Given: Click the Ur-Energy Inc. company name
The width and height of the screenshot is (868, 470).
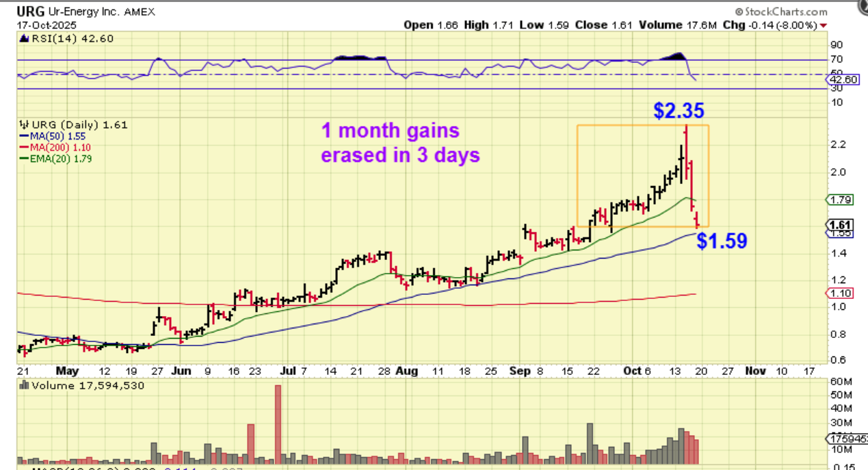Looking at the screenshot, I should point(83,12).
